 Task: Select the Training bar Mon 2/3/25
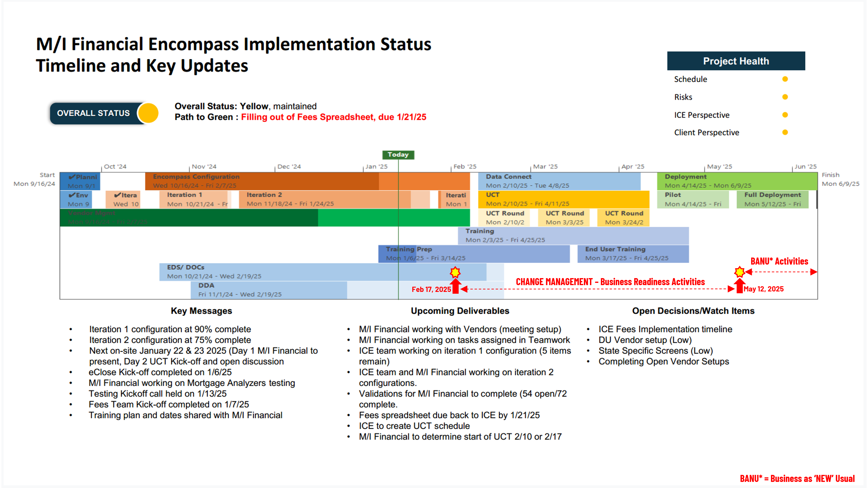[573, 236]
